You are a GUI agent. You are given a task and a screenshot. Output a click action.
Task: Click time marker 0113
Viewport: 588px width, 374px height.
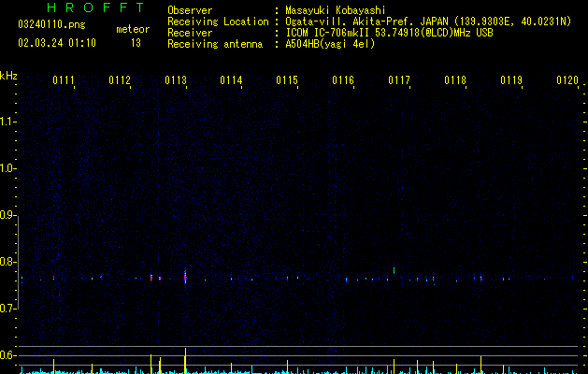coord(176,80)
